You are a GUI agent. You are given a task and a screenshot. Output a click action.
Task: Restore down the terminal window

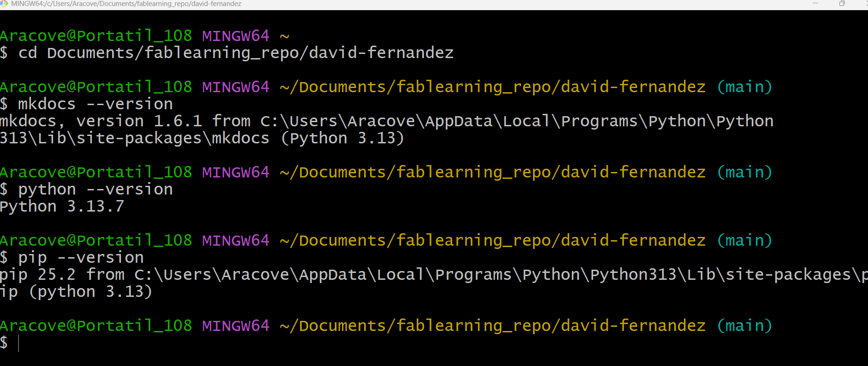point(842,4)
